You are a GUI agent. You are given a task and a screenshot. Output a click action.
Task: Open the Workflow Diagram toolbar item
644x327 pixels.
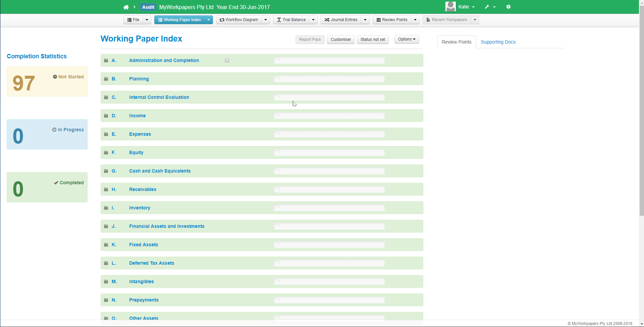tap(239, 20)
